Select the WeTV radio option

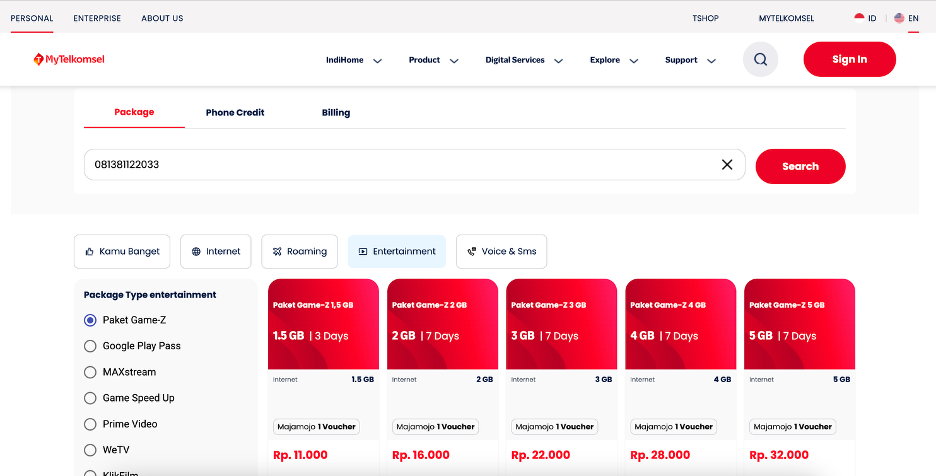[90, 450]
